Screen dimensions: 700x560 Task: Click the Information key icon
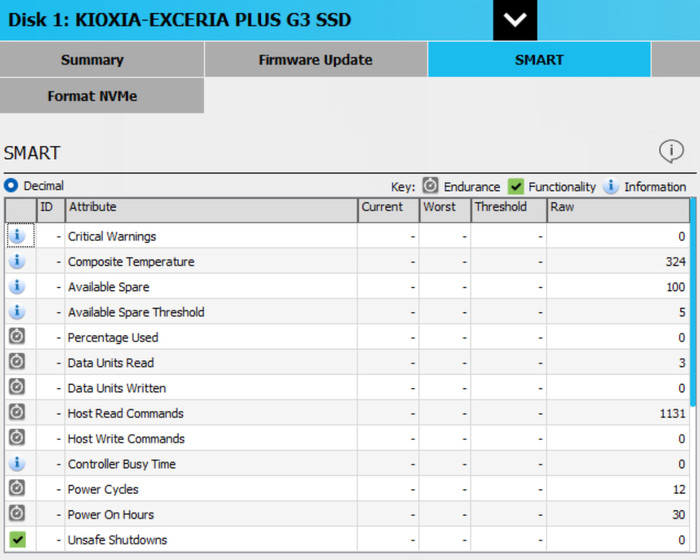(x=611, y=185)
